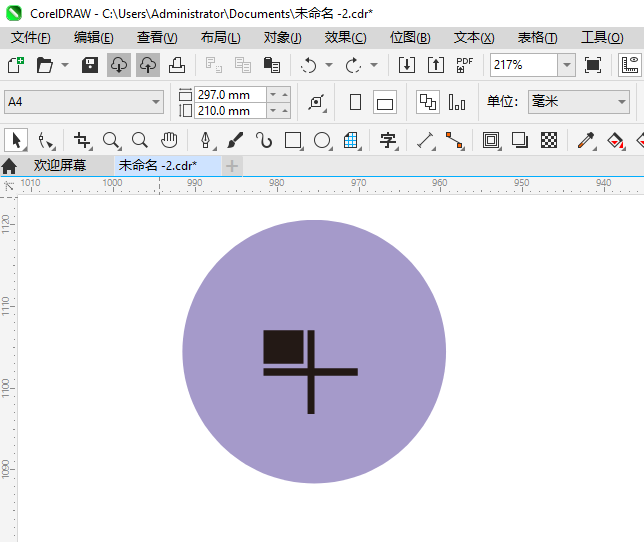Select the Artistic media brush tool
This screenshot has height=542, width=644.
point(235,140)
